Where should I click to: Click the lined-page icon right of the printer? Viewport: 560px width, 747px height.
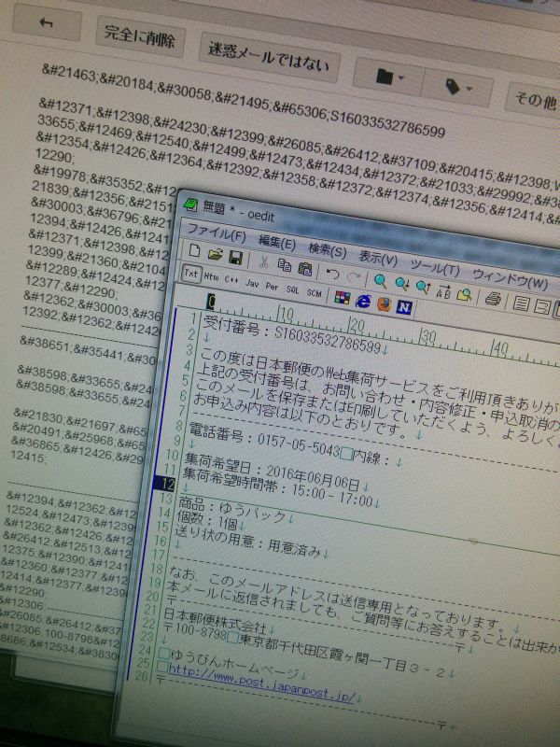pos(521,303)
